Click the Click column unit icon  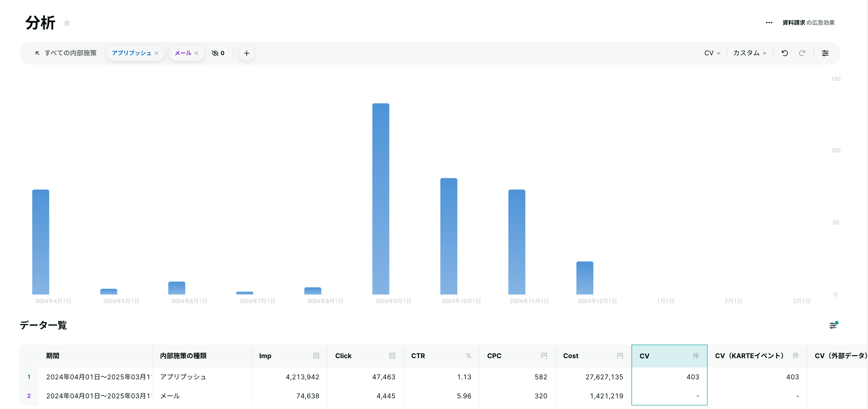(392, 356)
